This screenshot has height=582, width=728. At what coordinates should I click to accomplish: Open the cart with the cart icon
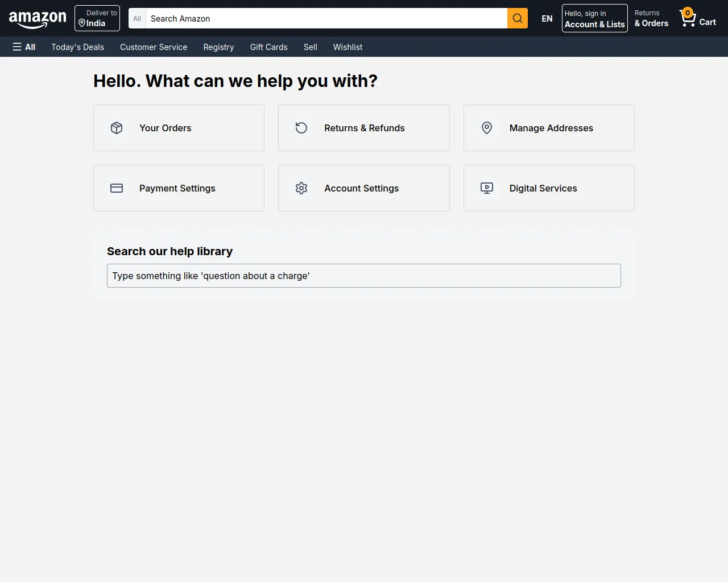click(688, 18)
